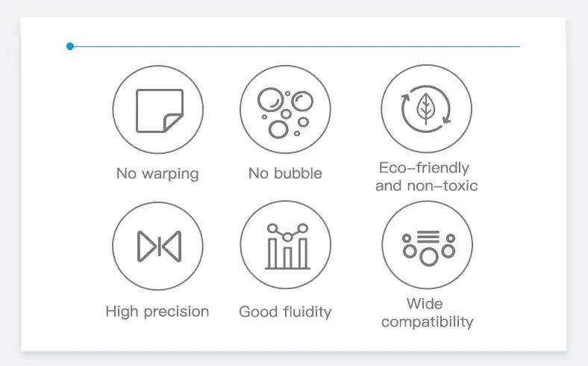This screenshot has width=588, height=366.
Task: Click the center bar between precision triangles
Action: click(x=160, y=246)
